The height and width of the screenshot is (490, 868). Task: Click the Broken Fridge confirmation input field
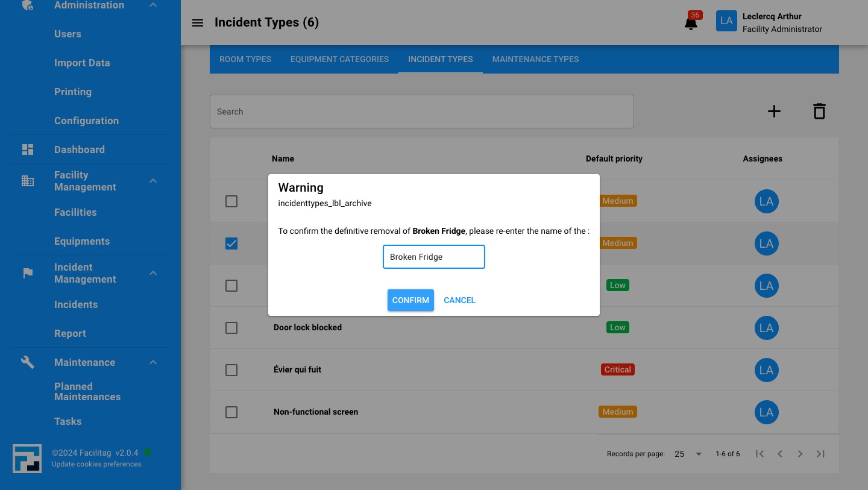click(434, 257)
